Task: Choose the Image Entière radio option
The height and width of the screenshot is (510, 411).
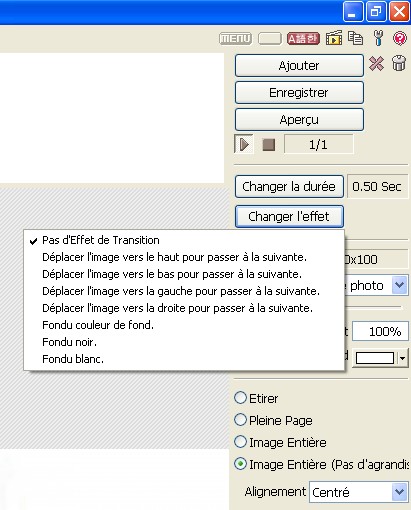Action: 240,442
